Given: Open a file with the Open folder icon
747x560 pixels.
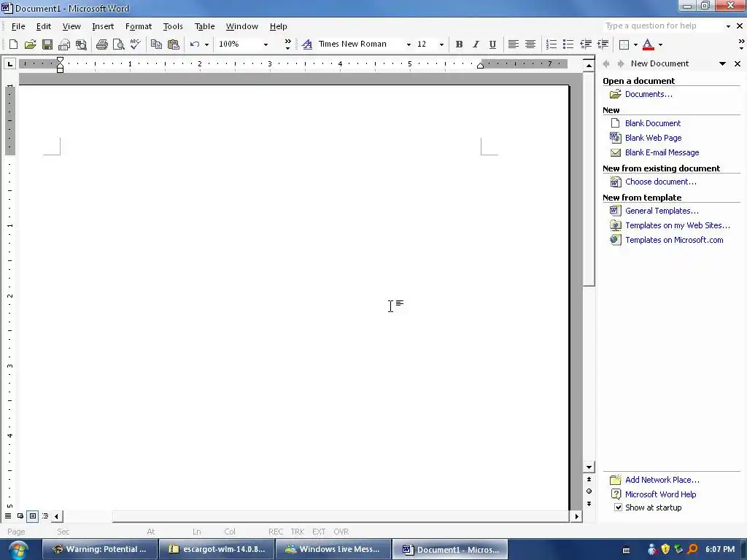Looking at the screenshot, I should click(30, 44).
